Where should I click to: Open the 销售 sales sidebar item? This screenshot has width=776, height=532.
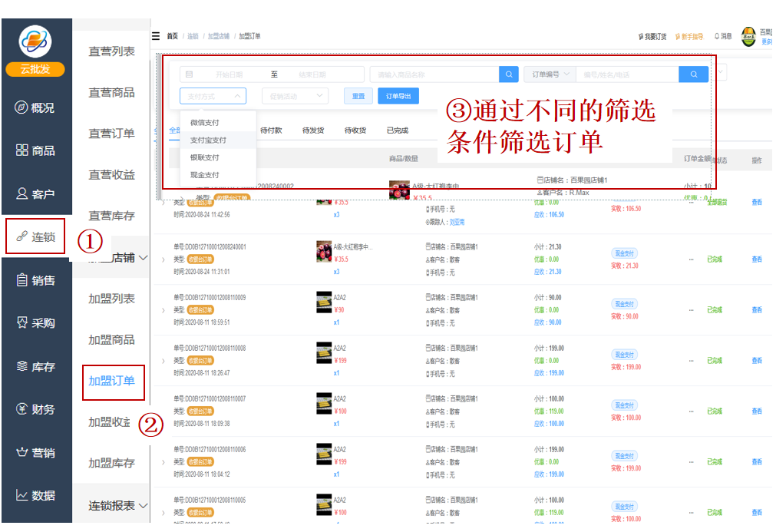tap(35, 280)
